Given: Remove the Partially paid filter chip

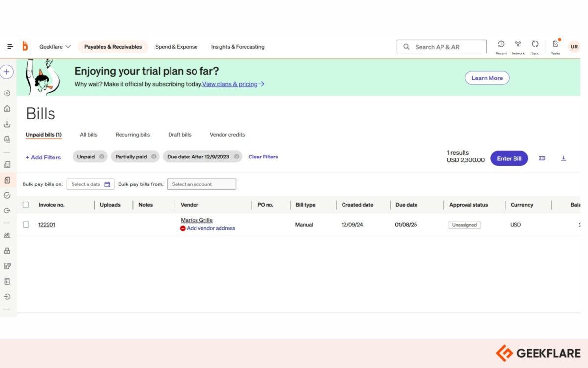Looking at the screenshot, I should click(x=154, y=157).
